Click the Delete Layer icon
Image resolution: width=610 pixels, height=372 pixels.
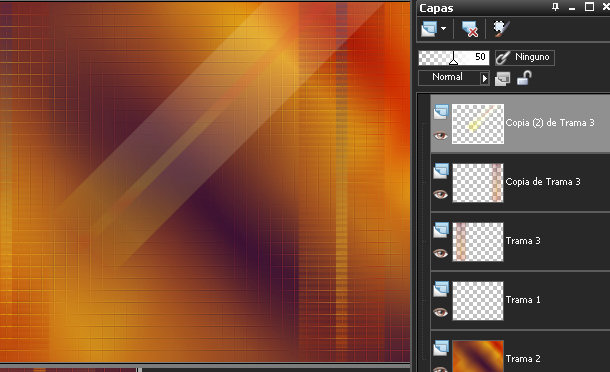470,29
